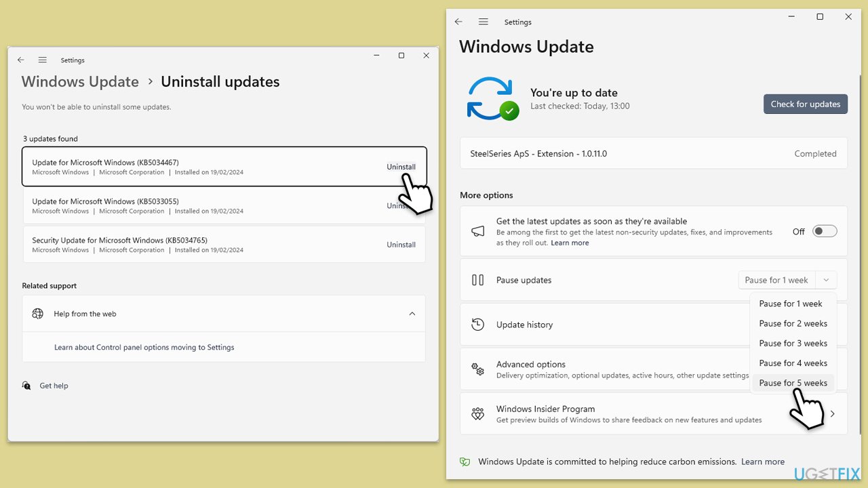Click back arrow in Windows Update window

458,22
